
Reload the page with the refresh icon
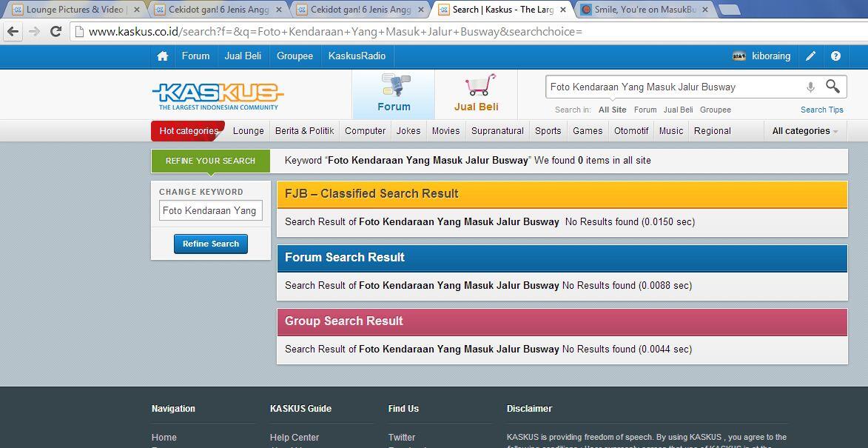click(55, 32)
